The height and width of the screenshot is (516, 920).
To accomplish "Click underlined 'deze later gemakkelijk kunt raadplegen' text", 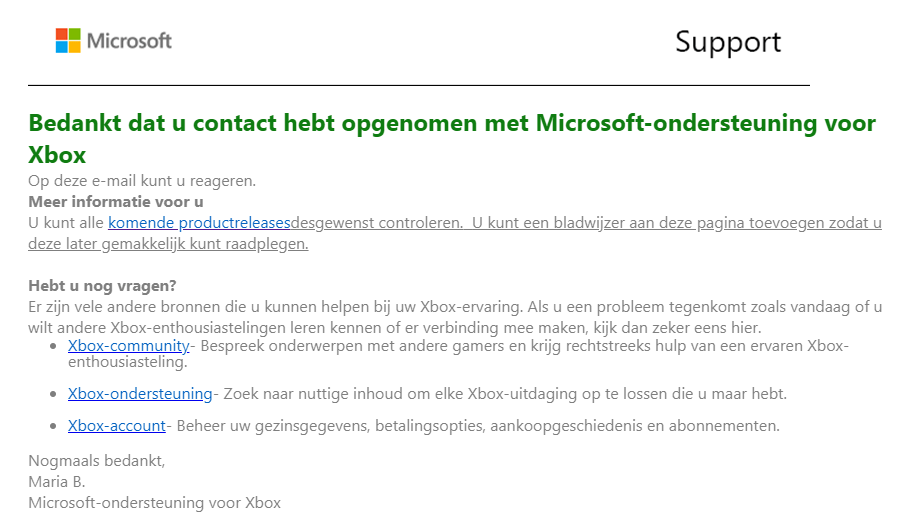I will click(168, 243).
